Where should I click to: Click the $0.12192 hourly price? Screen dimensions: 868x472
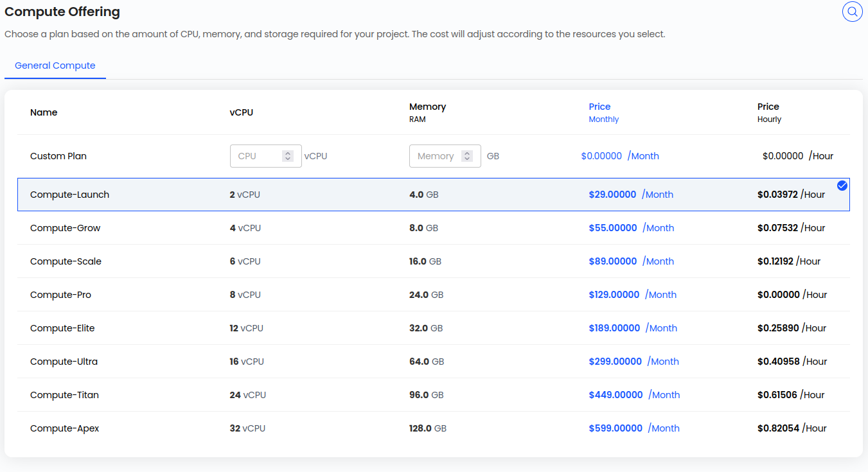point(775,261)
